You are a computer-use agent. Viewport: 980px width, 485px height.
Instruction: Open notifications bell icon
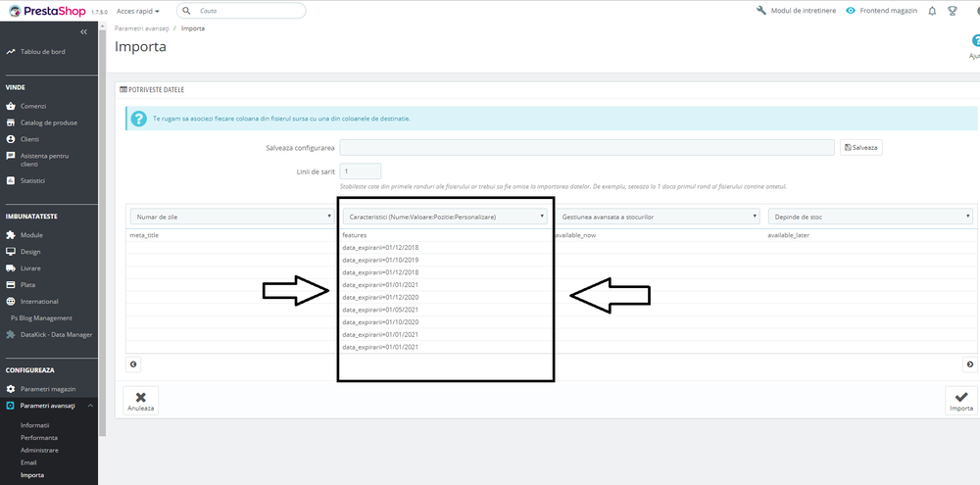tap(932, 11)
